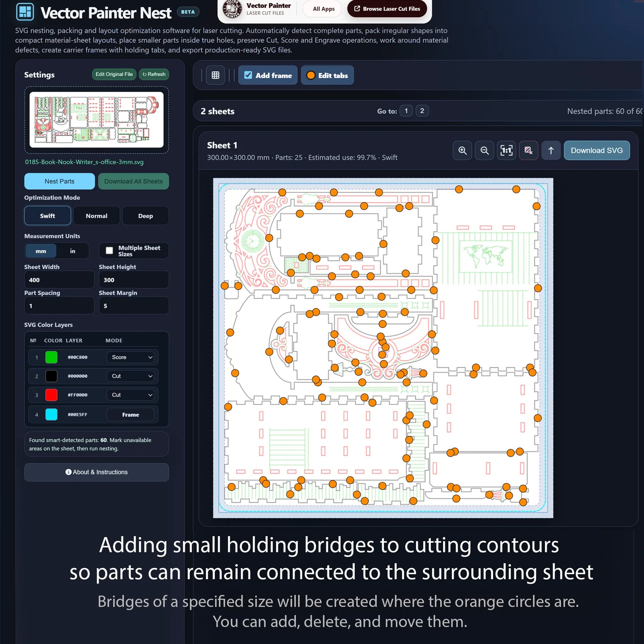Open mode dropdown for #000000 layer
644x644 pixels.
pyautogui.click(x=132, y=376)
